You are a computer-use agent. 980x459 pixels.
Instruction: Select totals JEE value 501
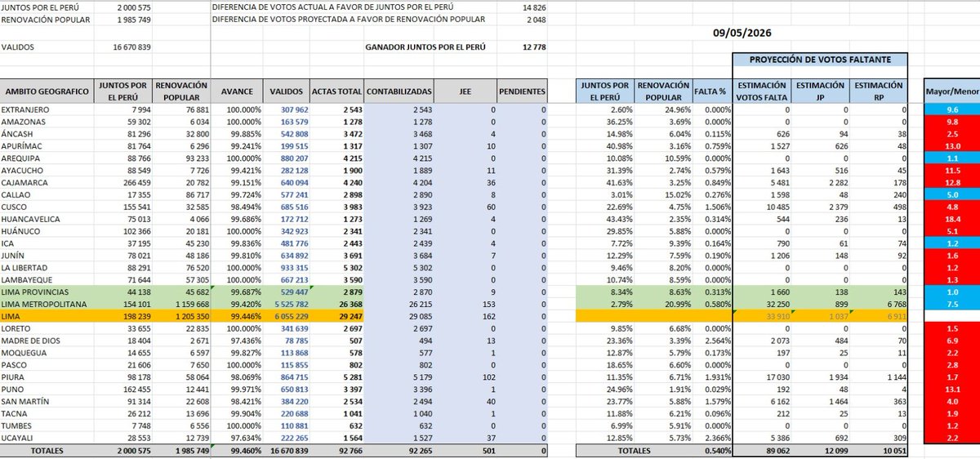[x=488, y=450]
